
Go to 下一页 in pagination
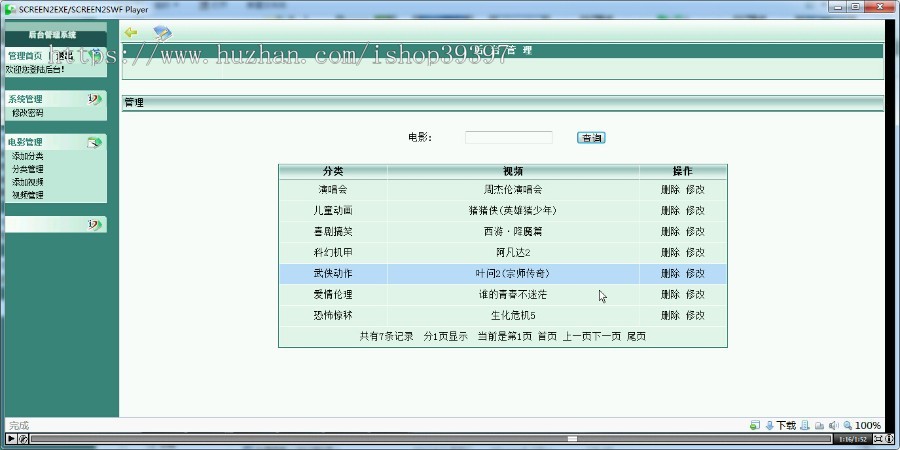coord(607,336)
